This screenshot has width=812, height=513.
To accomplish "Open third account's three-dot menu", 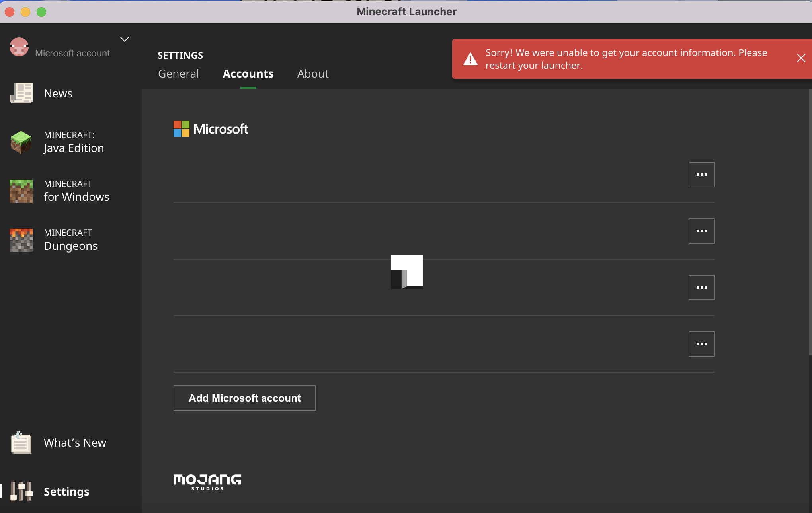I will [x=701, y=288].
